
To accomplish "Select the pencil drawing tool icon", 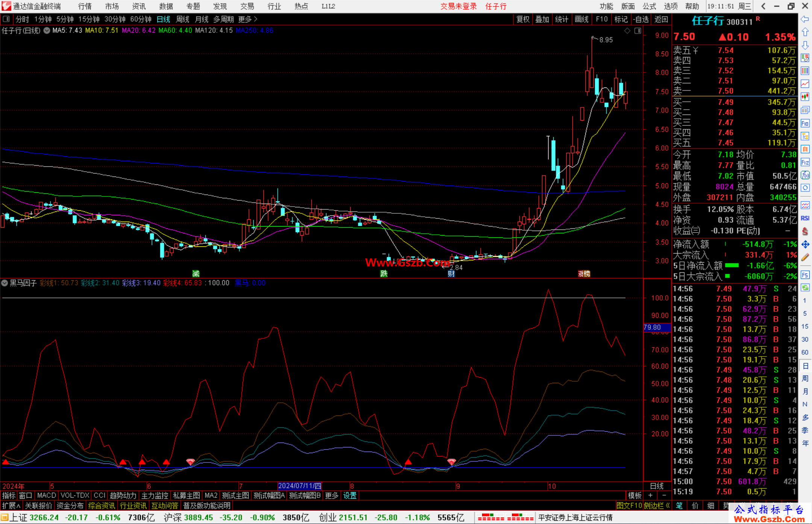I will pyautogui.click(x=805, y=258).
